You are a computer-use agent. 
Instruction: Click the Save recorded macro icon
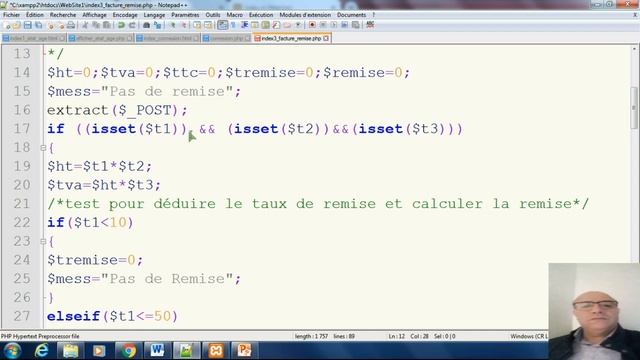pyautogui.click(x=356, y=25)
